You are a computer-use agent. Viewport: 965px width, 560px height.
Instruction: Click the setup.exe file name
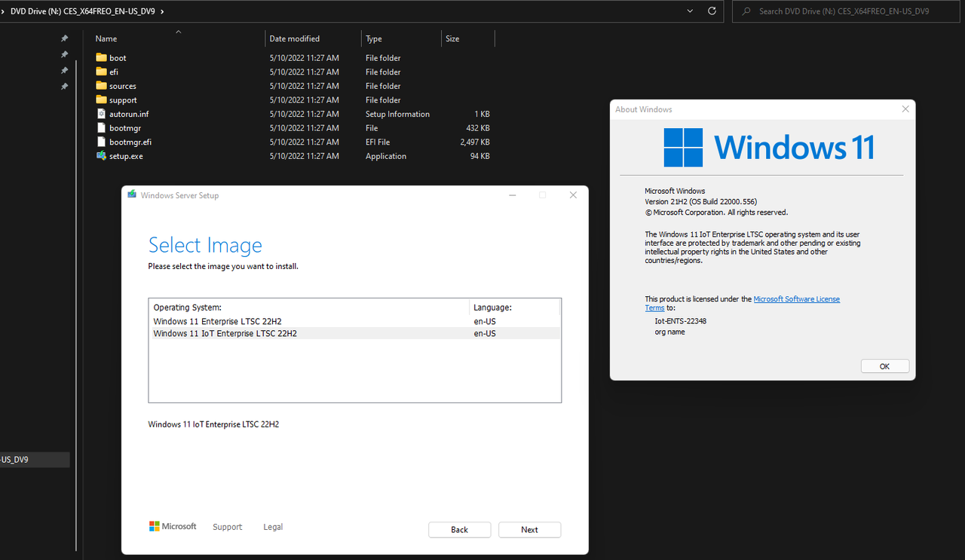click(126, 156)
